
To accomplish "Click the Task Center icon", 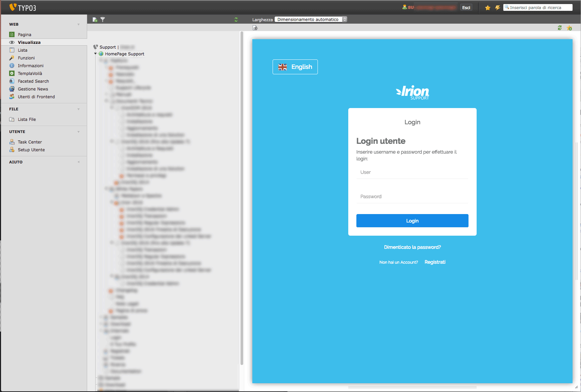I will [12, 142].
